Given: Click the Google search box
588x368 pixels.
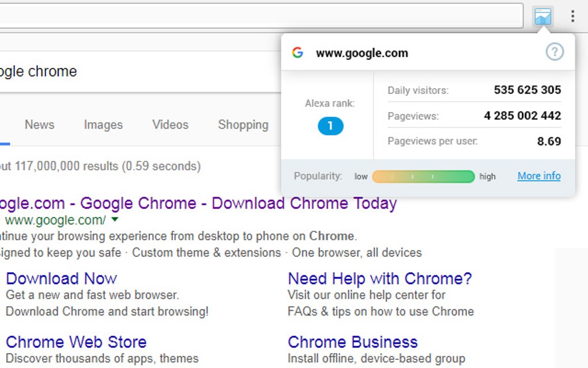Looking at the screenshot, I should pos(138,72).
